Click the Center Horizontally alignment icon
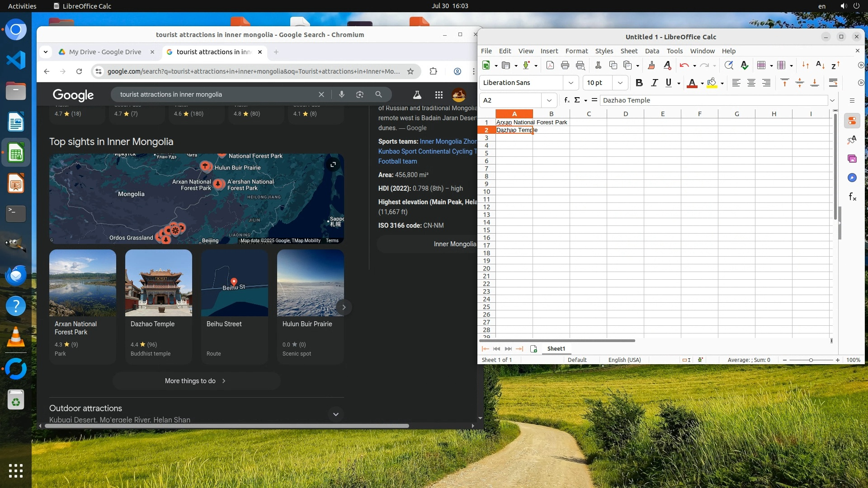The image size is (868, 488). [751, 83]
